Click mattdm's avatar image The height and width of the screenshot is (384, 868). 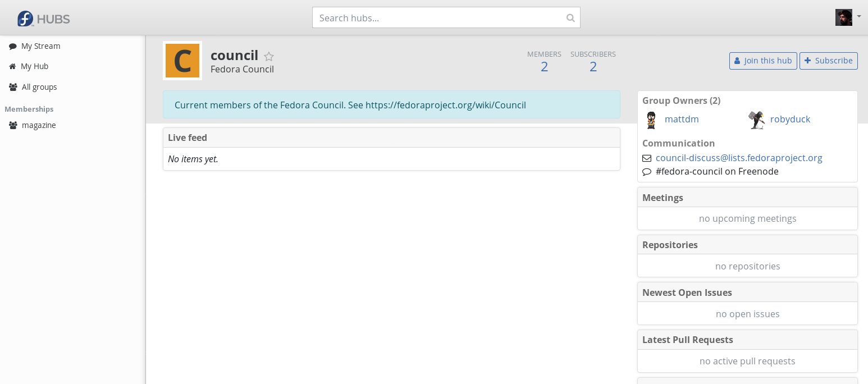click(x=651, y=120)
